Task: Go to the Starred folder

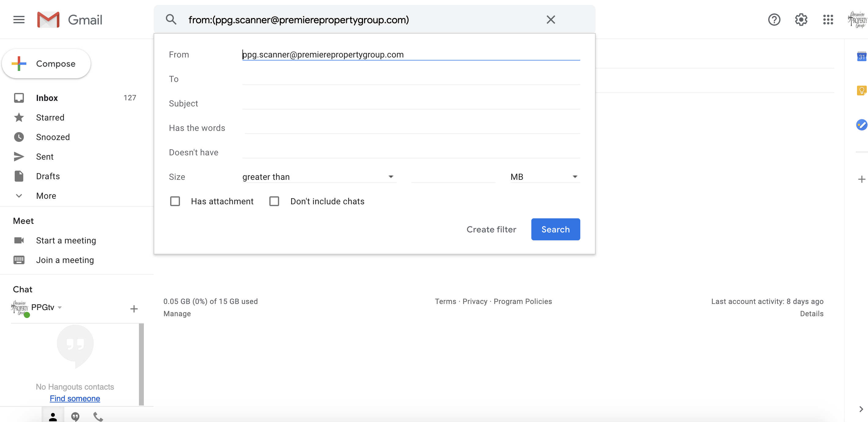Action: coord(50,117)
